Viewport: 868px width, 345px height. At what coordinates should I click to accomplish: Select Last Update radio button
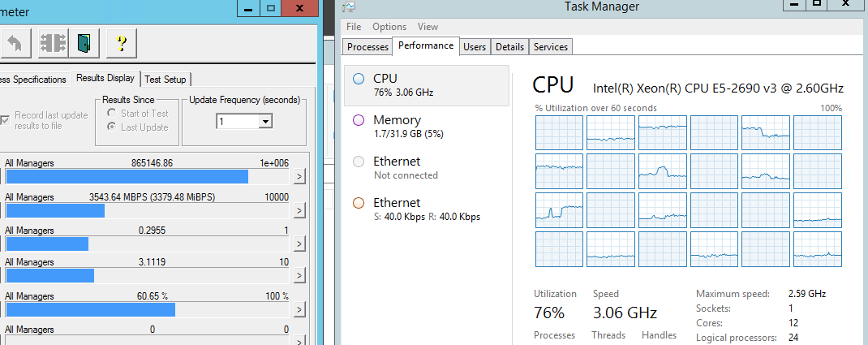click(112, 127)
